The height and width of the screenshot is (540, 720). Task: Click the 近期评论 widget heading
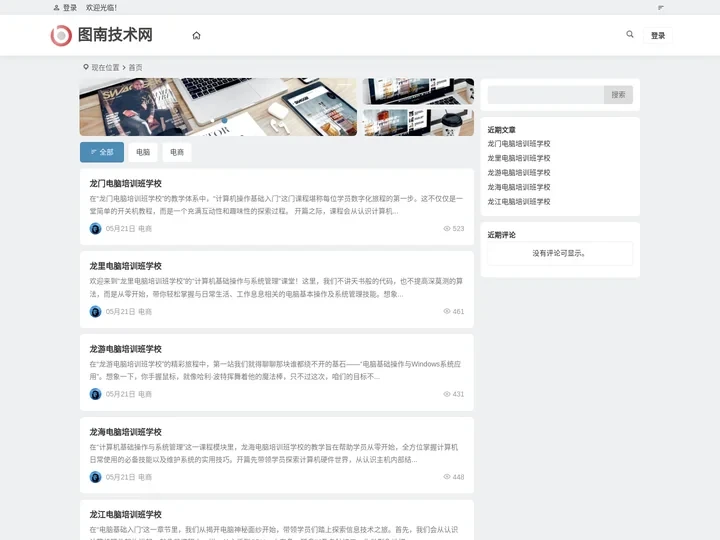tap(501, 235)
